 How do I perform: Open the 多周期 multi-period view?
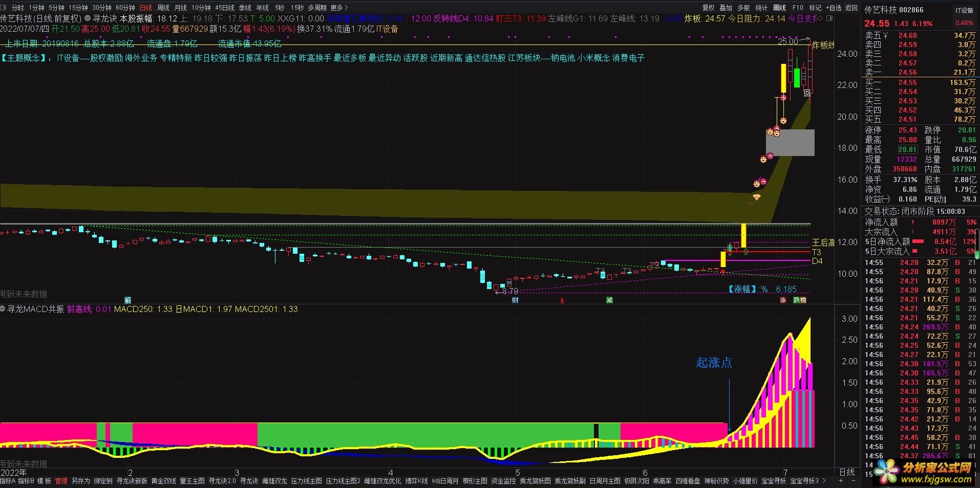[x=317, y=8]
